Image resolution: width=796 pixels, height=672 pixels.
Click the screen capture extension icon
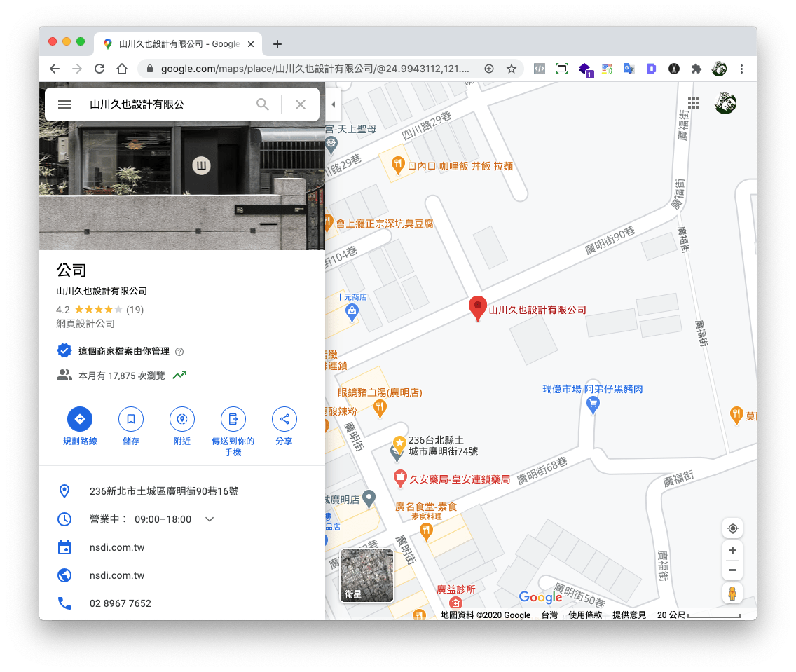(x=561, y=69)
